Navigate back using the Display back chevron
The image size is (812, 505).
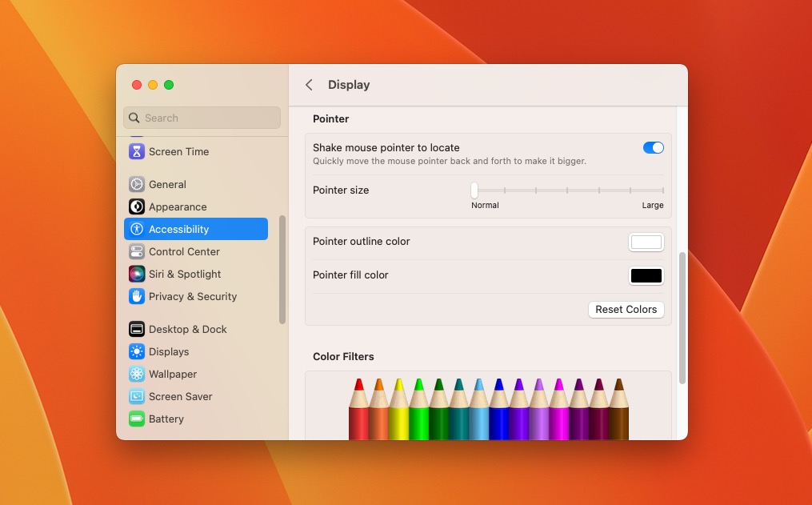tap(309, 84)
